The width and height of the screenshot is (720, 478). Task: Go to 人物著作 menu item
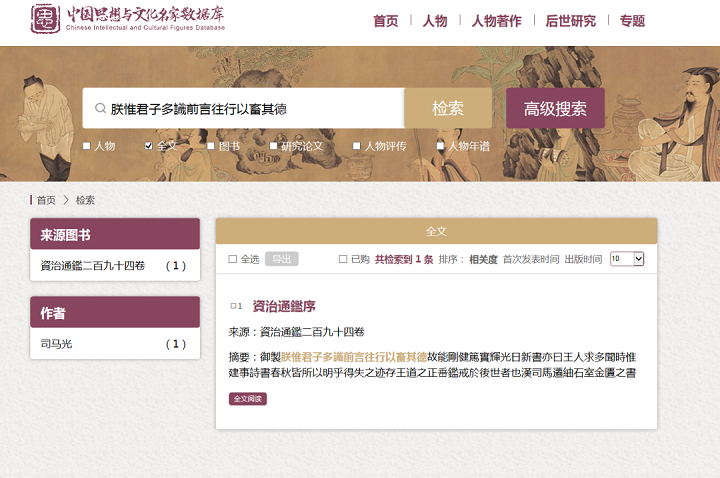coord(496,21)
